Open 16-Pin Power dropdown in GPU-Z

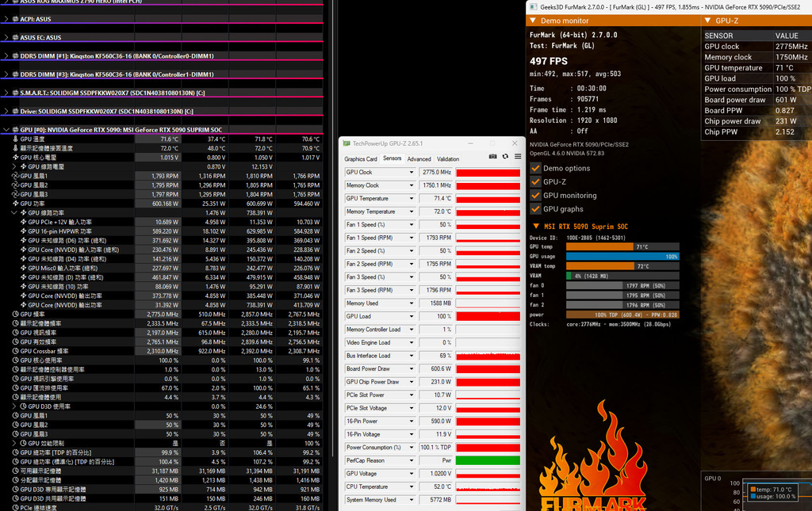412,421
